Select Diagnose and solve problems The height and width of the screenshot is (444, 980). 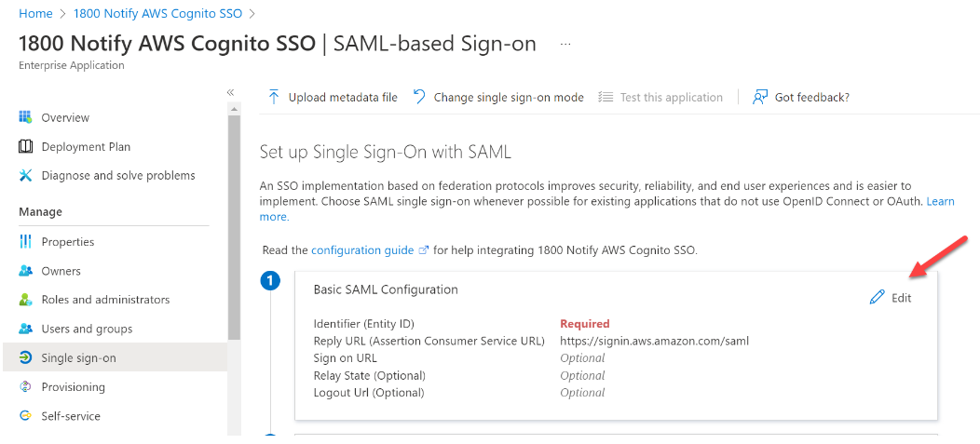coord(118,176)
